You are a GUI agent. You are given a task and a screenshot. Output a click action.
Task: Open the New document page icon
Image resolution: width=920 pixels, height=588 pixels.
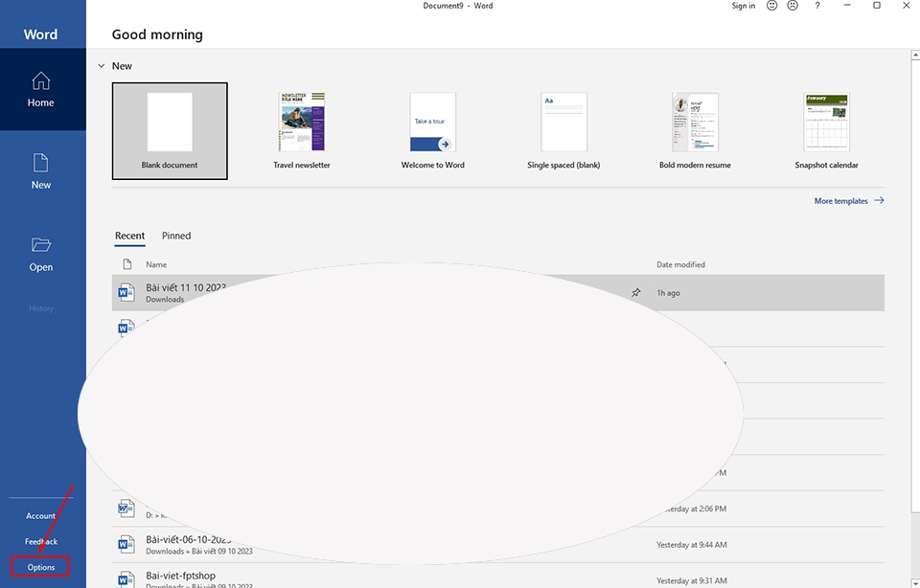(x=41, y=162)
